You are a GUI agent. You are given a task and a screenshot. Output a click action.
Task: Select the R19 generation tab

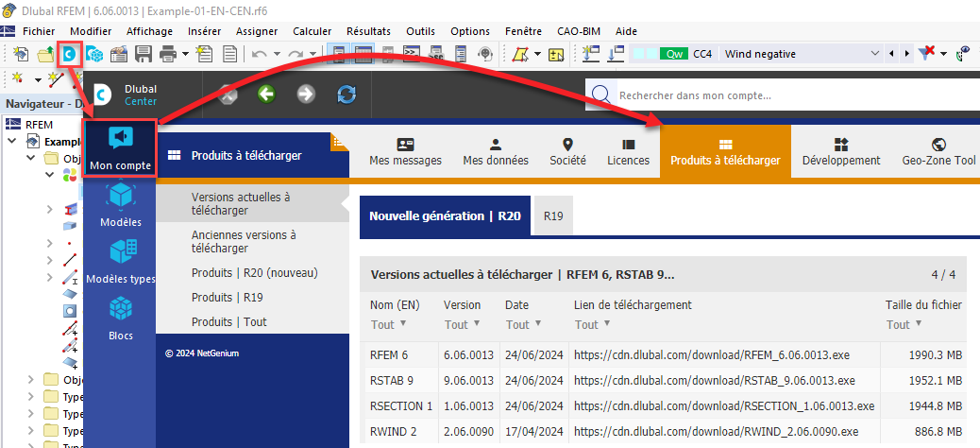(554, 216)
